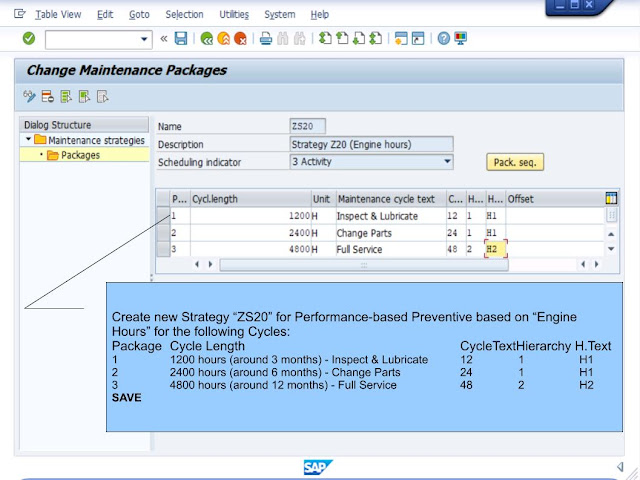Click the wide horizontal scrollbar thumb under the table
This screenshot has height=480, width=640.
click(364, 264)
